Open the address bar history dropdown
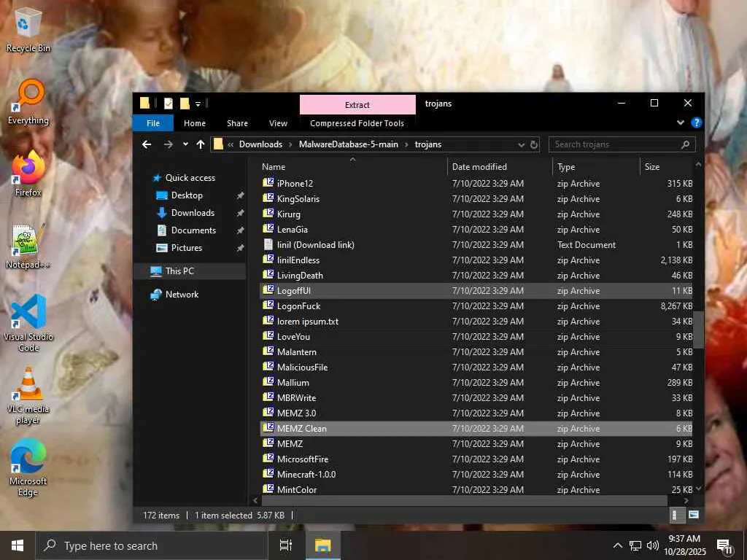This screenshot has width=747, height=560. pos(522,144)
